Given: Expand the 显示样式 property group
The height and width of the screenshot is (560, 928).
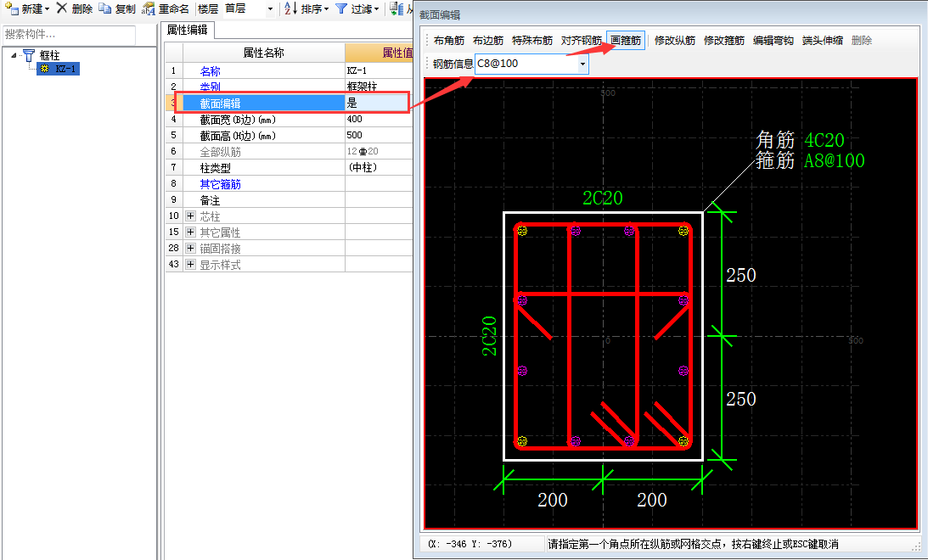Looking at the screenshot, I should pos(190,265).
